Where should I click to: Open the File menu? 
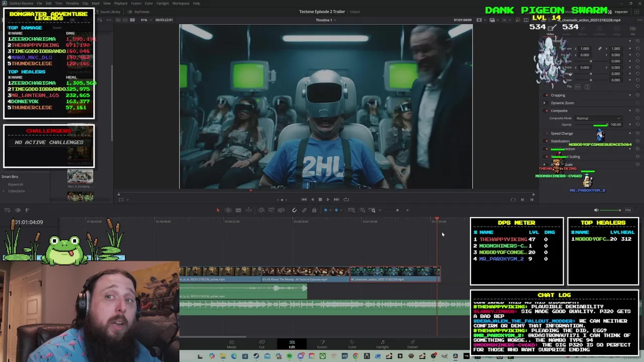(x=39, y=4)
